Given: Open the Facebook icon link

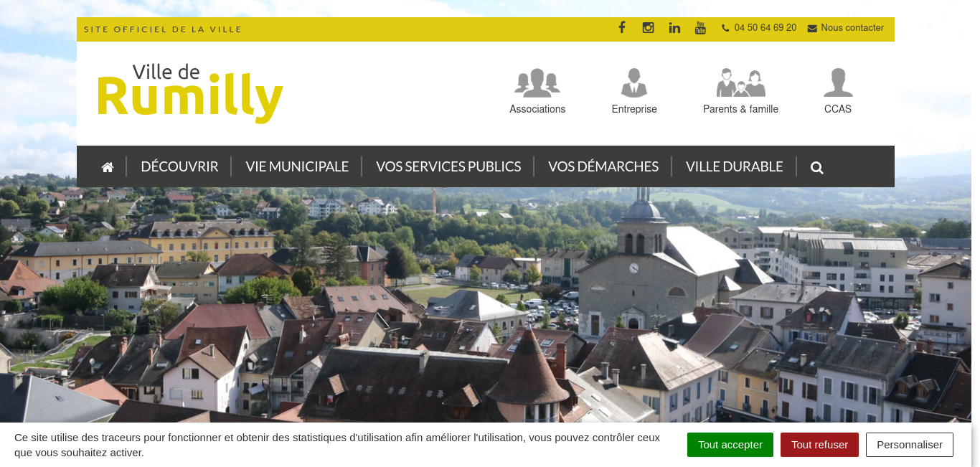Looking at the screenshot, I should coord(622,28).
